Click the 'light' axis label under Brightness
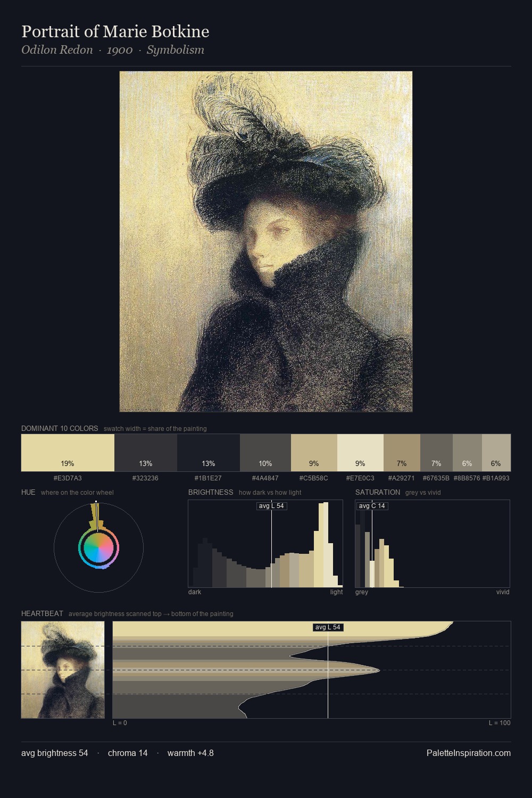The height and width of the screenshot is (798, 532). coord(337,592)
